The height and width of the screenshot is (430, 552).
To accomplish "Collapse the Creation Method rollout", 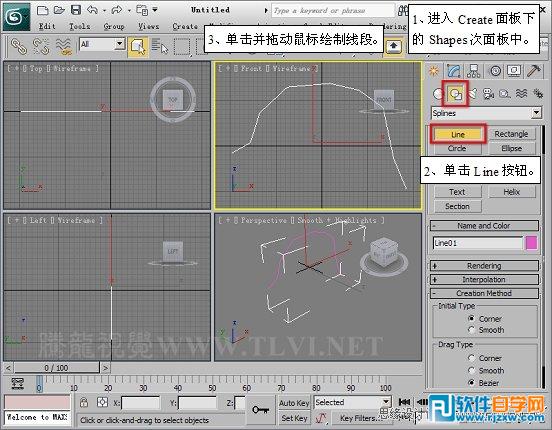I will (484, 293).
